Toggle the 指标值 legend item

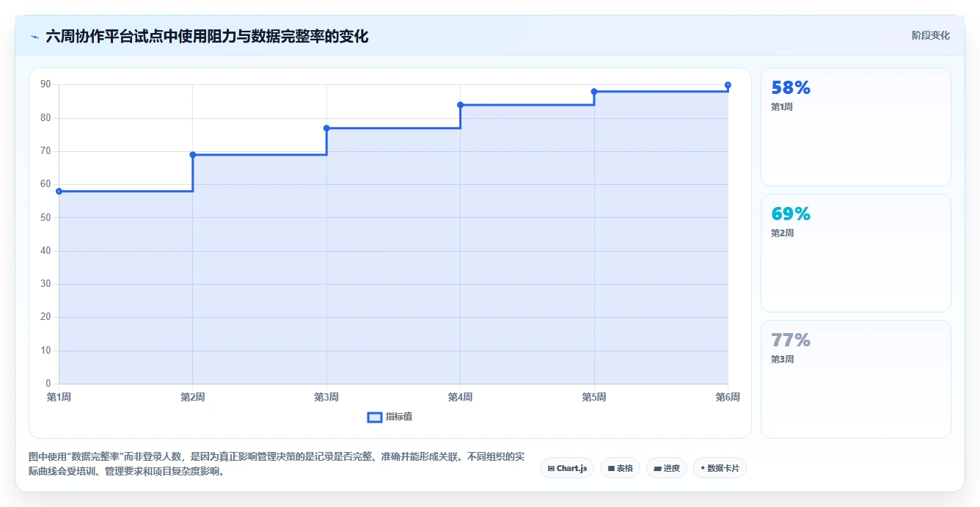point(390,417)
